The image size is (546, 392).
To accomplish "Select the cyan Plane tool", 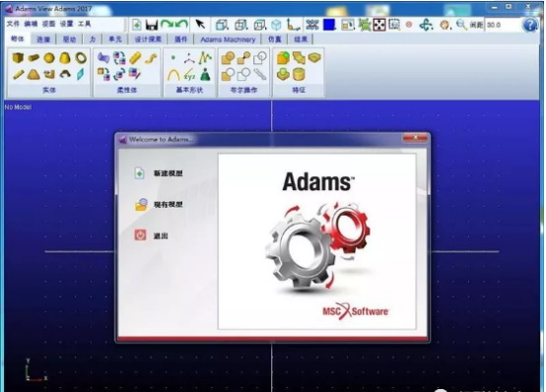I will pyautogui.click(x=81, y=74).
